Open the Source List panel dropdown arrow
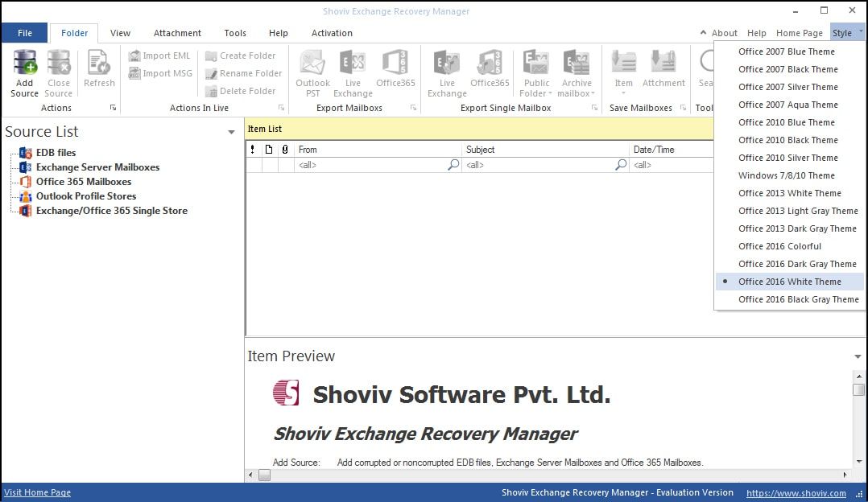 click(231, 132)
